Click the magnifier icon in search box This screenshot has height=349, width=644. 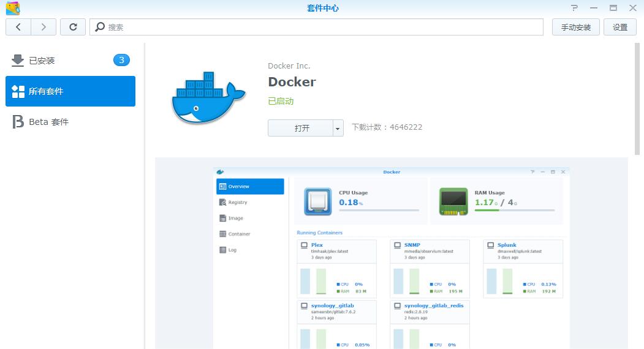click(100, 27)
